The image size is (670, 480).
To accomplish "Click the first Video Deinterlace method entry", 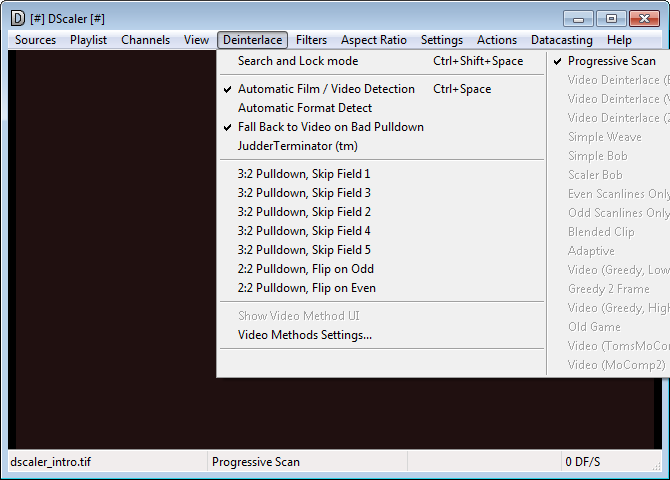I will (x=609, y=80).
